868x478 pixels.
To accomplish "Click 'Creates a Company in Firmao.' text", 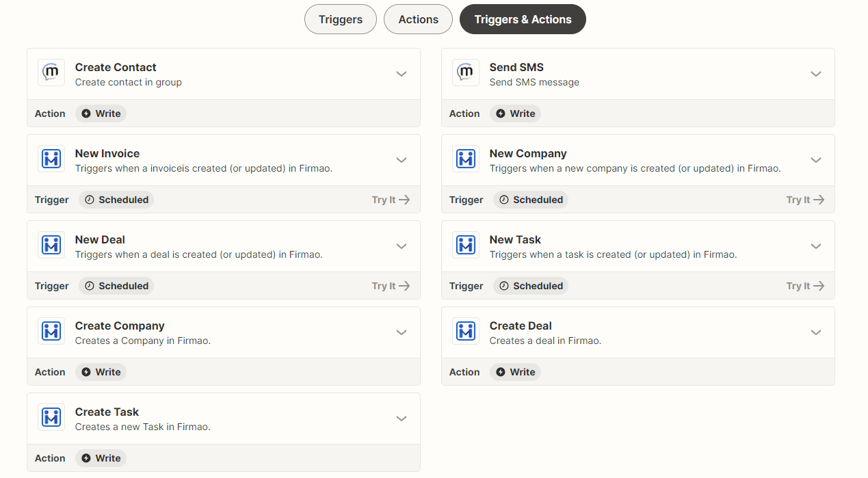I will (143, 341).
